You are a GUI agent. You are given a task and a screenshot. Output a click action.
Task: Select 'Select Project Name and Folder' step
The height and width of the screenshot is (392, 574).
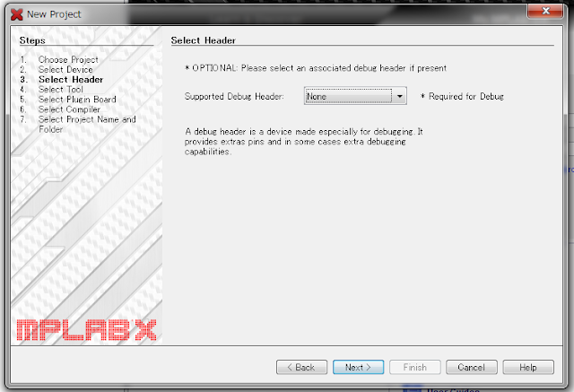pyautogui.click(x=87, y=124)
